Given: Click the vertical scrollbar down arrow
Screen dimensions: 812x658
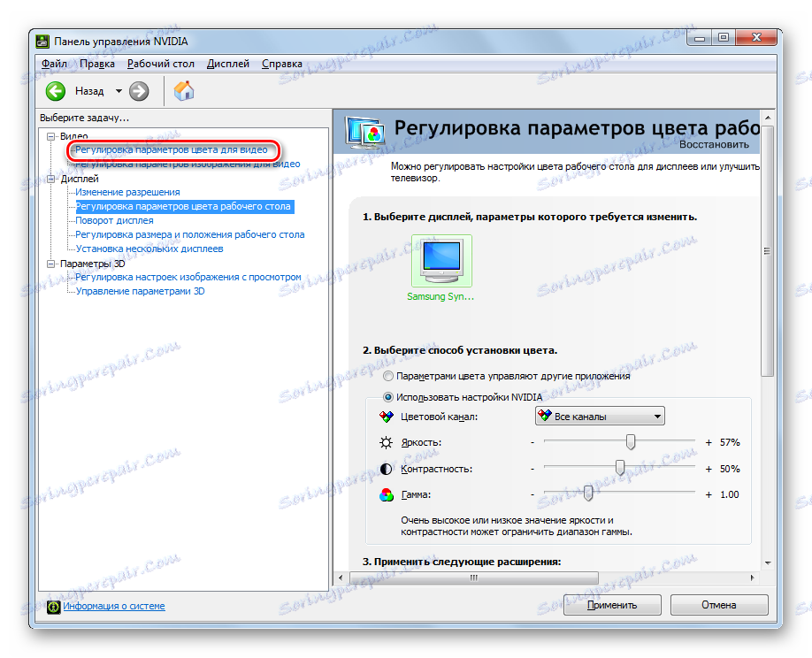Looking at the screenshot, I should click(768, 562).
